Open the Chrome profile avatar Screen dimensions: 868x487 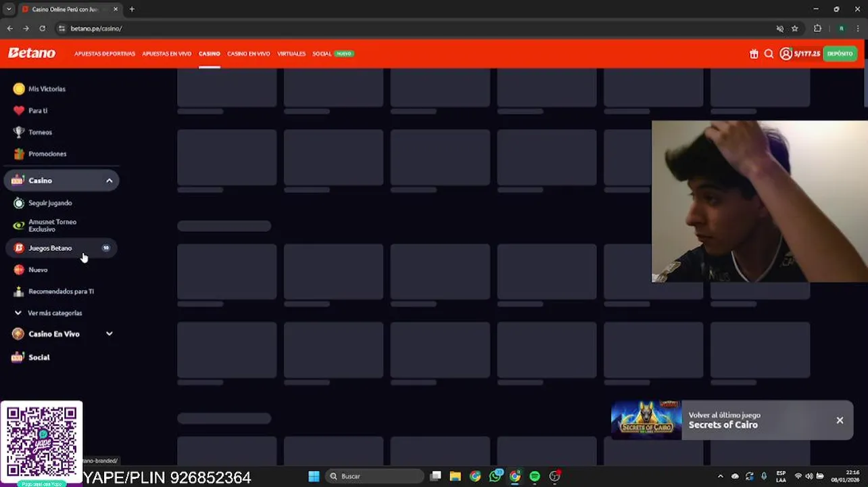tap(841, 28)
